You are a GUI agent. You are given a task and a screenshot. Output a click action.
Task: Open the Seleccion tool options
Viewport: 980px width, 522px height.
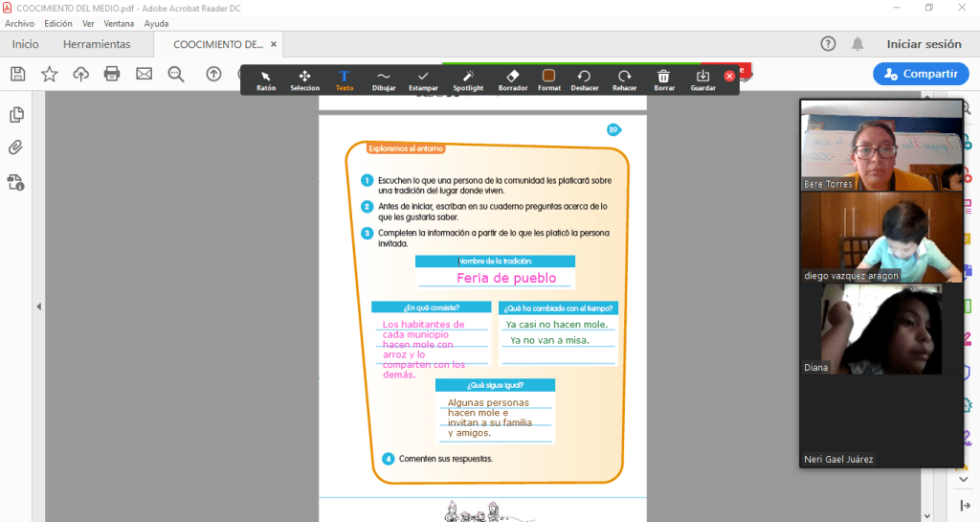pyautogui.click(x=304, y=80)
